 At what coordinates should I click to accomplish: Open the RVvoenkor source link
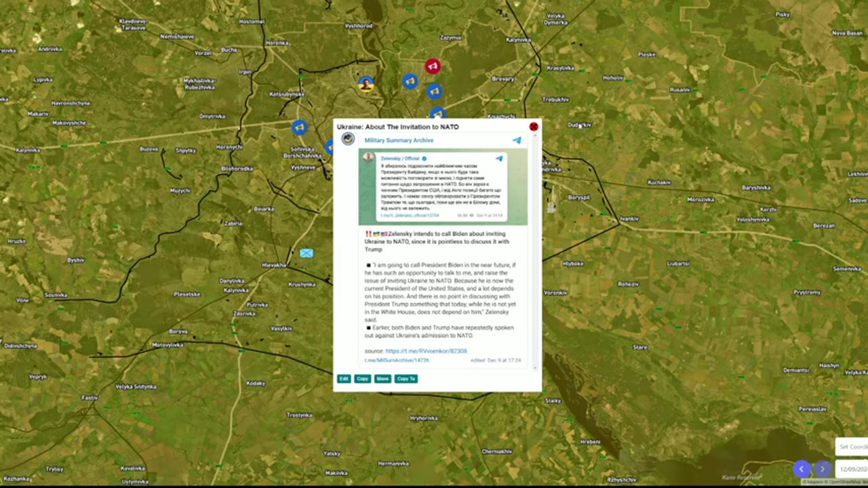[426, 351]
